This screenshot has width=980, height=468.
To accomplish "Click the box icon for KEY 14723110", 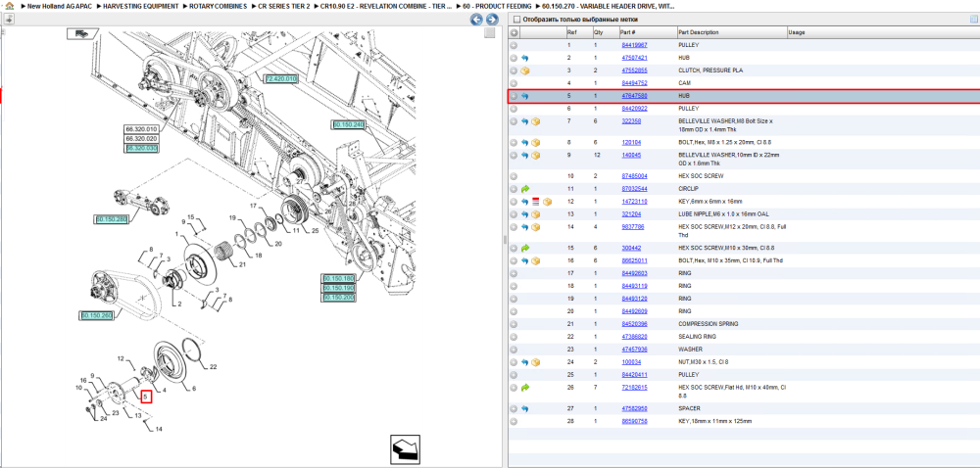I will 547,202.
